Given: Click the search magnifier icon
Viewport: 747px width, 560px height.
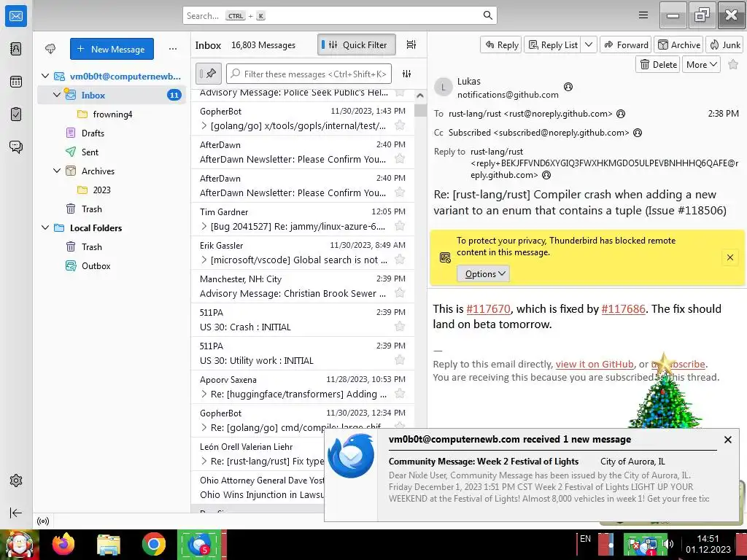Looking at the screenshot, I should pyautogui.click(x=488, y=15).
